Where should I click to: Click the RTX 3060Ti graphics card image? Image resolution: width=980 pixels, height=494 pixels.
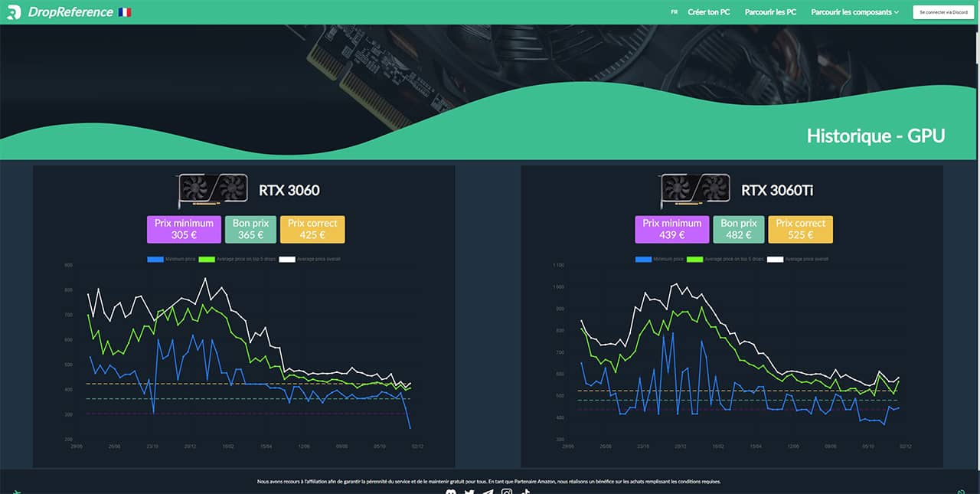(696, 191)
